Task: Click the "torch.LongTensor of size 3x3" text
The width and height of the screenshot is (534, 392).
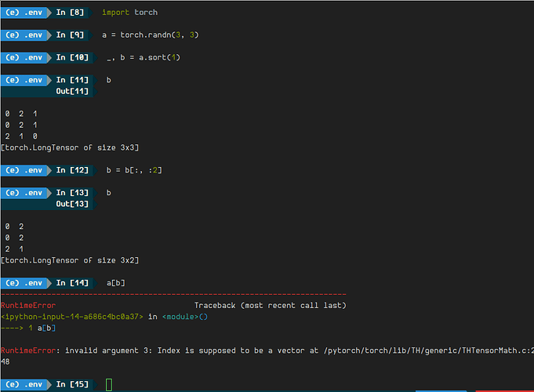Action: coord(70,148)
